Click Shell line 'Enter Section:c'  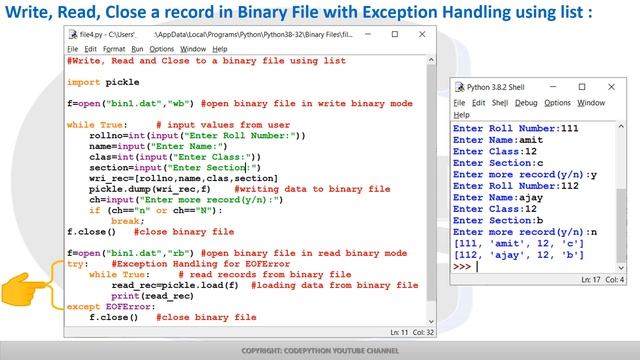(x=498, y=163)
